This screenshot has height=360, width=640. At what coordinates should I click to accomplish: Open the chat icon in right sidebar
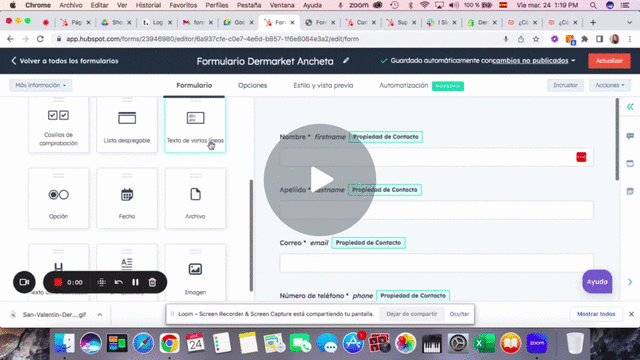point(630,136)
